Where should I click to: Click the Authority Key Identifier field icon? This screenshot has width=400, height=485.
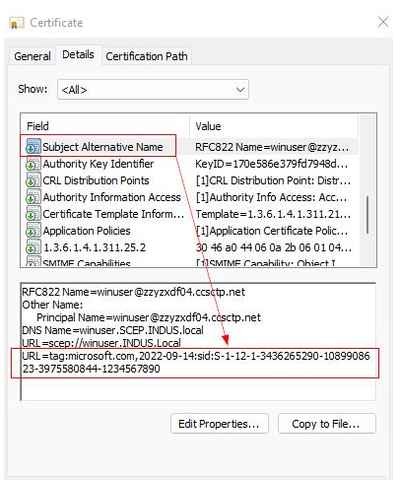[33, 164]
